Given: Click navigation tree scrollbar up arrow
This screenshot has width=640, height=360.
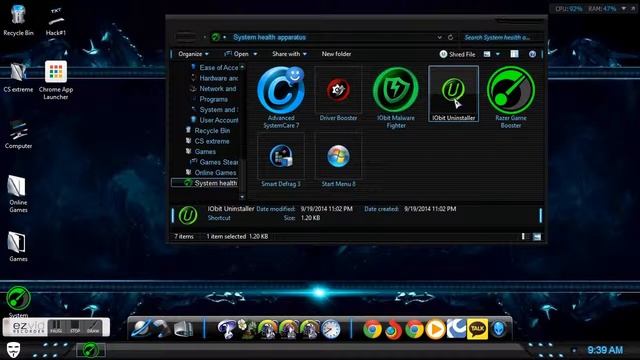Looking at the screenshot, I should tap(242, 67).
